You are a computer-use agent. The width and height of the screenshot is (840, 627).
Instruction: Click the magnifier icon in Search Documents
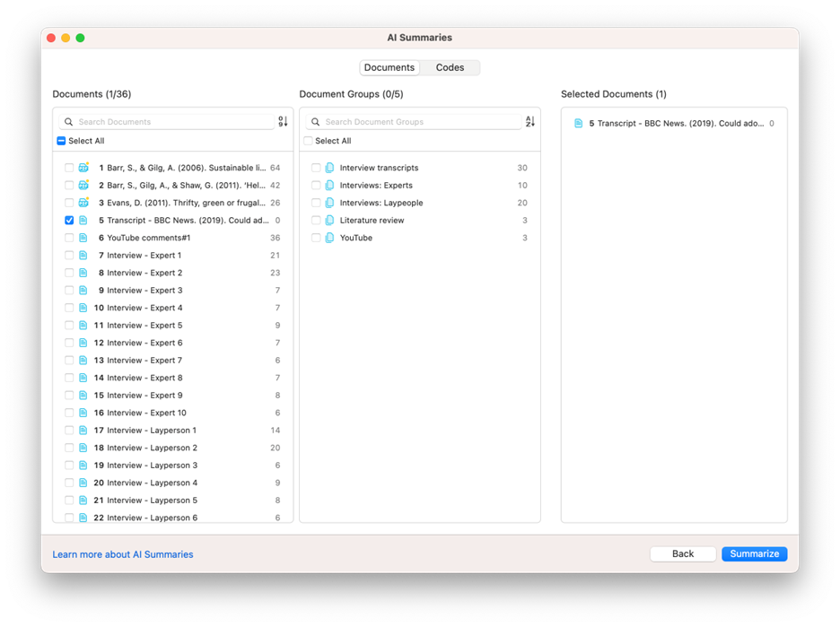(x=69, y=122)
